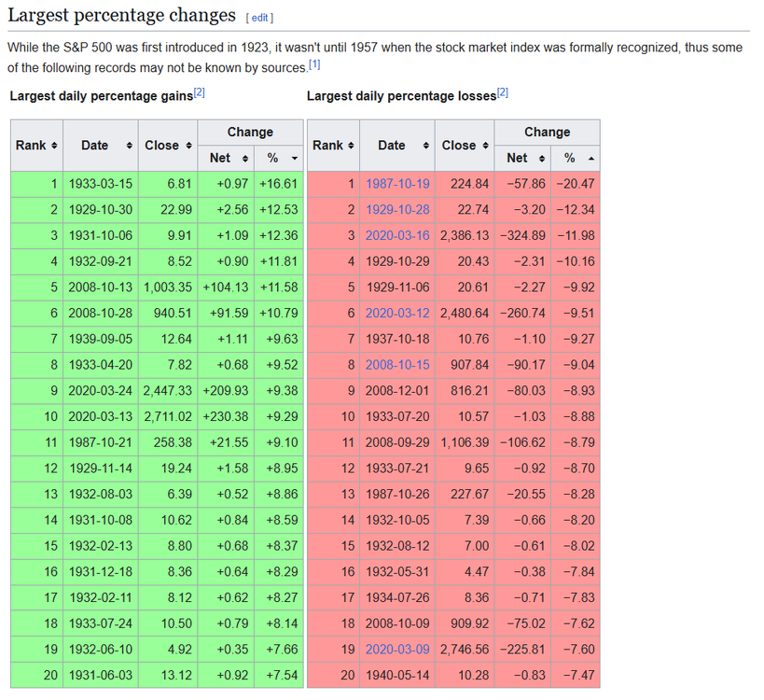Screen dimensions: 764x700
Task: Select the 2,480.64 close value
Action: [x=465, y=313]
